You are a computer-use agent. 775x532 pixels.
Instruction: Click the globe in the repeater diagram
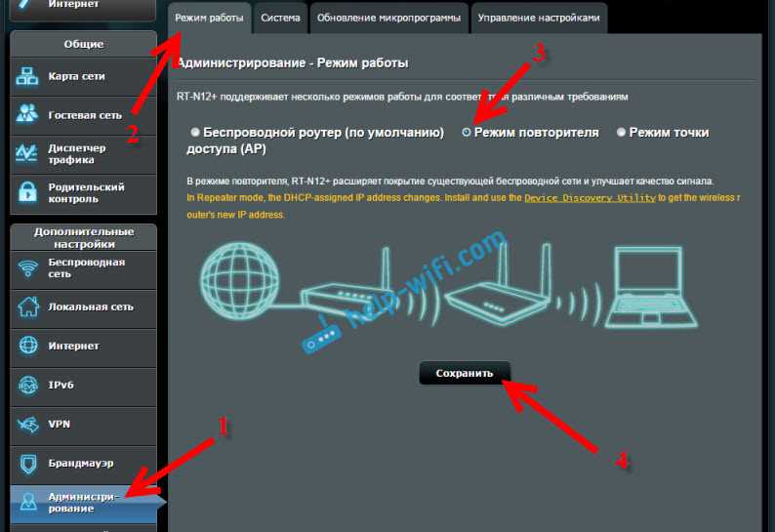click(x=239, y=280)
